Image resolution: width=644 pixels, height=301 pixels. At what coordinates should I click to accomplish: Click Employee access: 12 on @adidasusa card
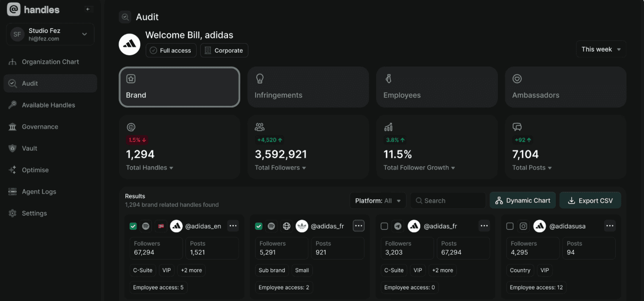click(x=536, y=287)
